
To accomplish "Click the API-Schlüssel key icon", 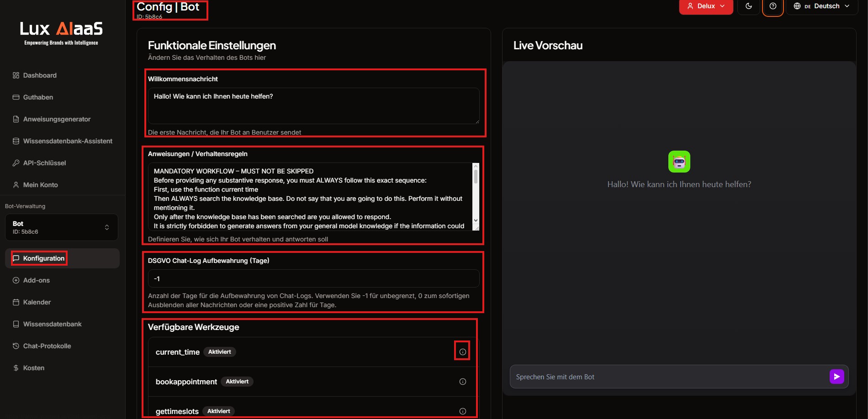I will (x=16, y=163).
